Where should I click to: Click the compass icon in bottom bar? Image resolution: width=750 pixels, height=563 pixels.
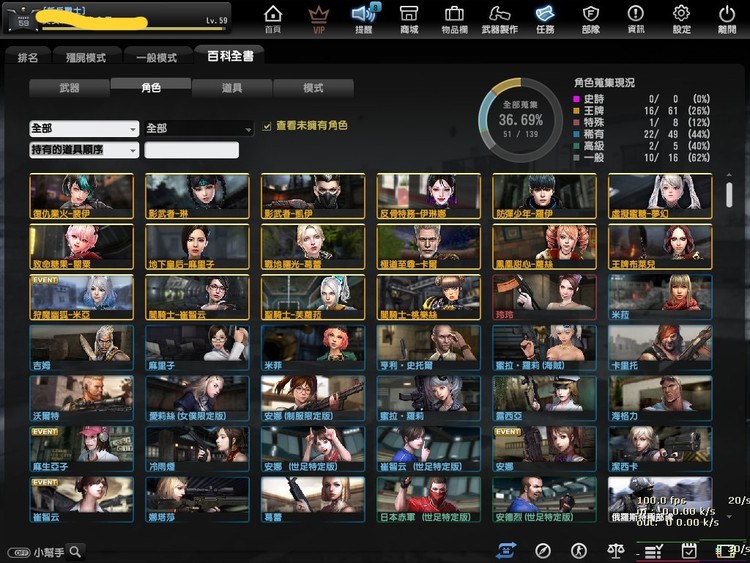[543, 551]
